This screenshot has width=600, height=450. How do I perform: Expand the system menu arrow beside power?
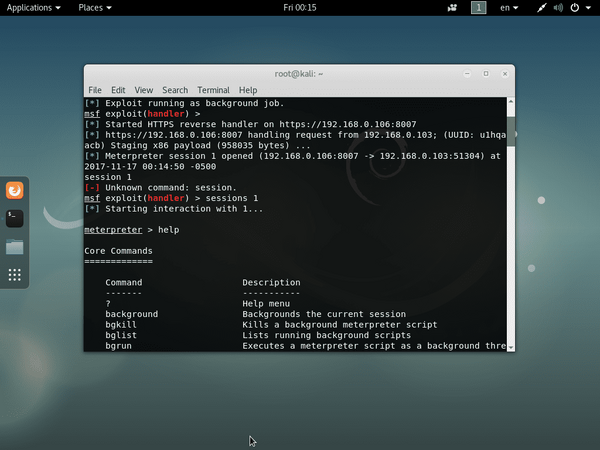(588, 8)
